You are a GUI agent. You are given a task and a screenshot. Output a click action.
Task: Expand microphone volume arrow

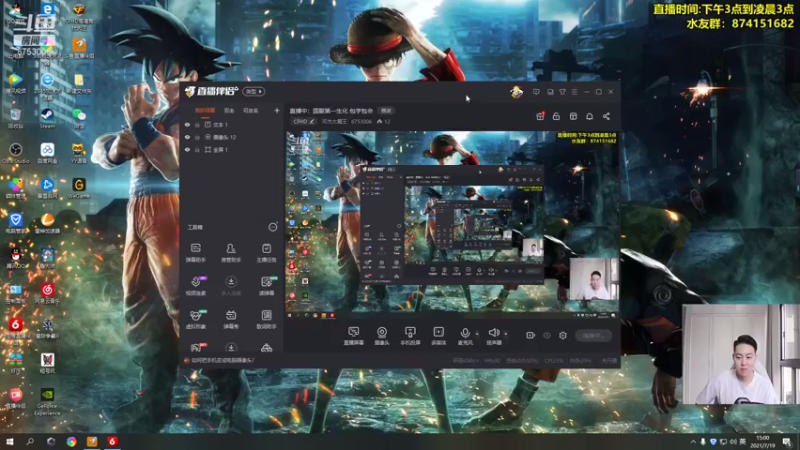(x=477, y=334)
